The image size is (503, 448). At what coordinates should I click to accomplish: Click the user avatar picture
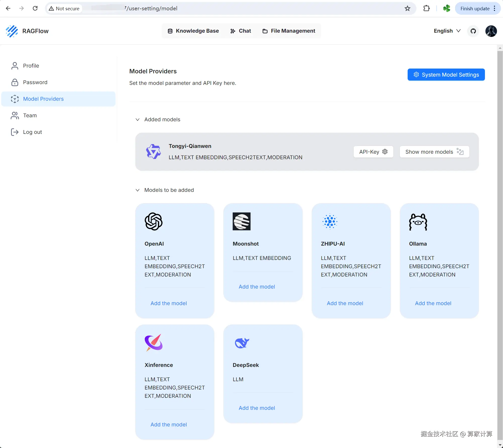491,31
